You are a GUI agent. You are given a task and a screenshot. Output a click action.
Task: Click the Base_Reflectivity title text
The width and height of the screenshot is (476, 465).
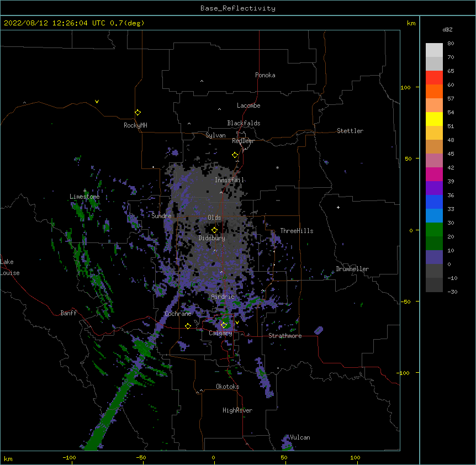point(238,8)
